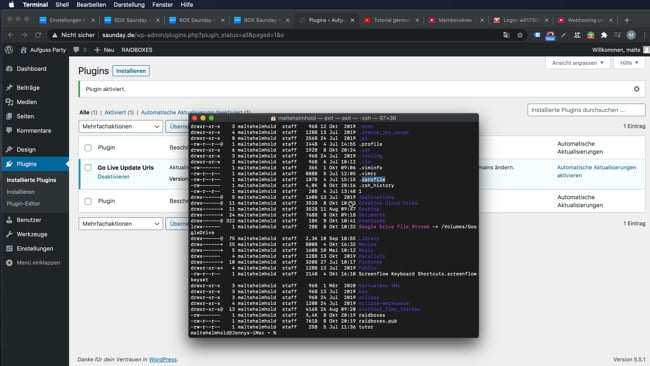This screenshot has height=366, width=650.
Task: Open a new browser tab
Action: click(x=627, y=20)
